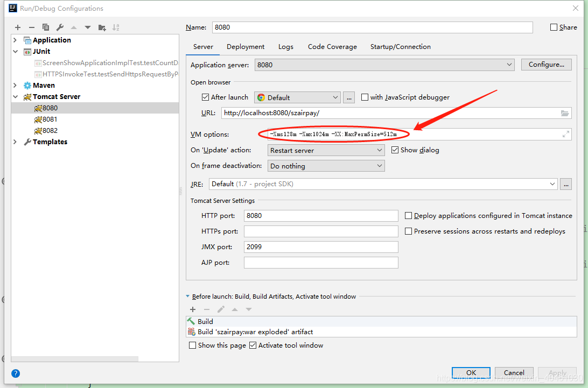Collapse the JUnit tree node
Screen dimensions: 588x388
click(x=15, y=51)
